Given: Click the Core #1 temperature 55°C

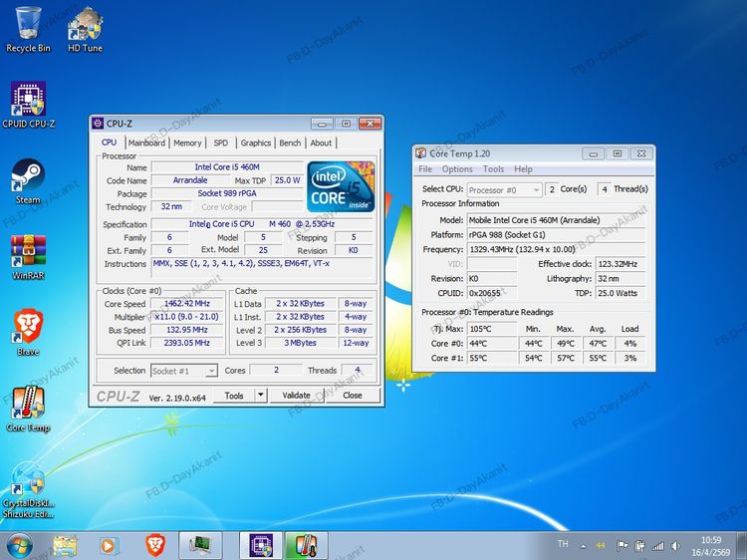Looking at the screenshot, I should click(492, 358).
